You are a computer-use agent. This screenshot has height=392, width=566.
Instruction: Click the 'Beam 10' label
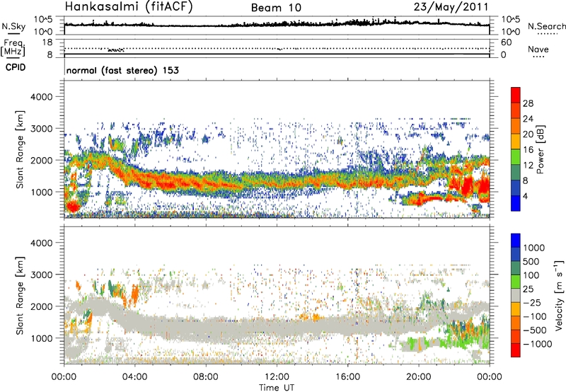[x=276, y=8]
